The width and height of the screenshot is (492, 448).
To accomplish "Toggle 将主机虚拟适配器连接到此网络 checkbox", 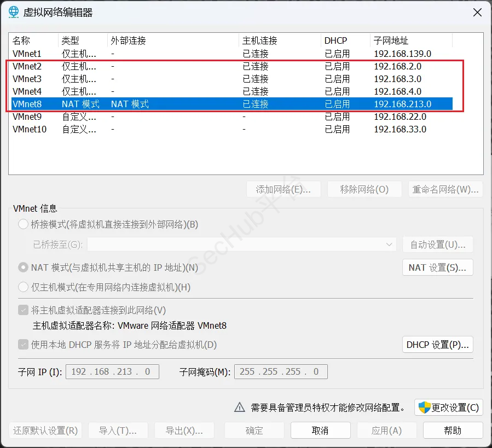I will (23, 310).
